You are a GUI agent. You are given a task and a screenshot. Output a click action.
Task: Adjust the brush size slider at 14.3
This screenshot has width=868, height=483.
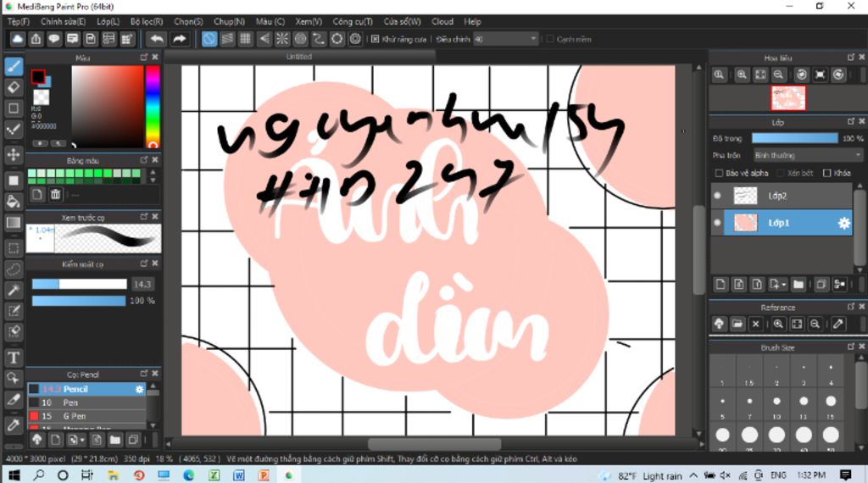pos(79,285)
